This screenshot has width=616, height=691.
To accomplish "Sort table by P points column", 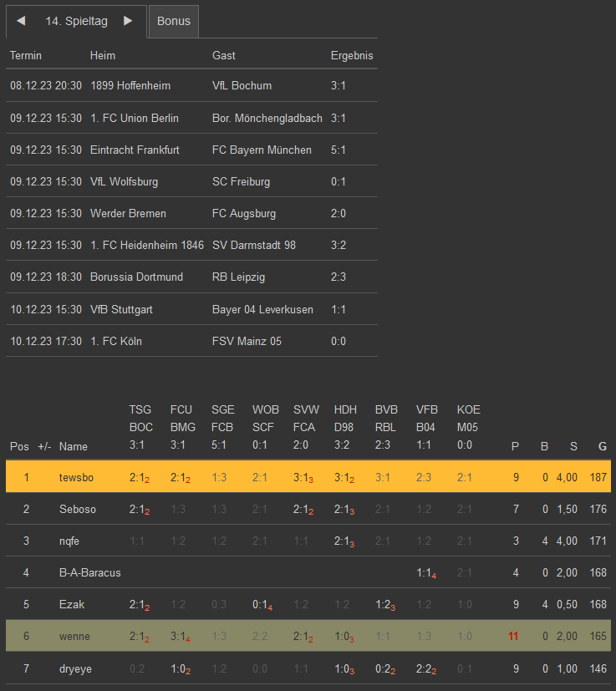I will click(x=515, y=446).
